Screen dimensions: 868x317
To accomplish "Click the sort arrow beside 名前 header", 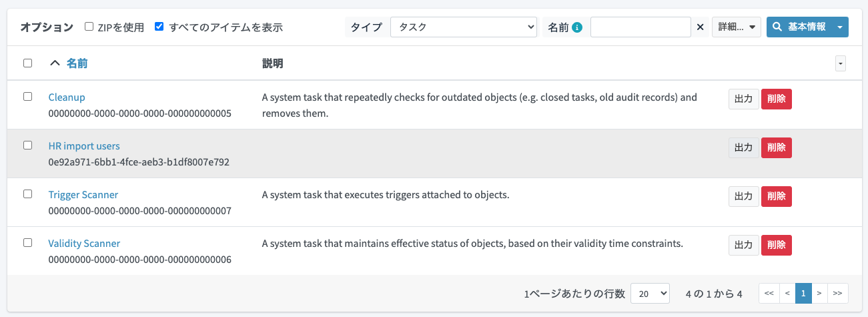I will (55, 63).
